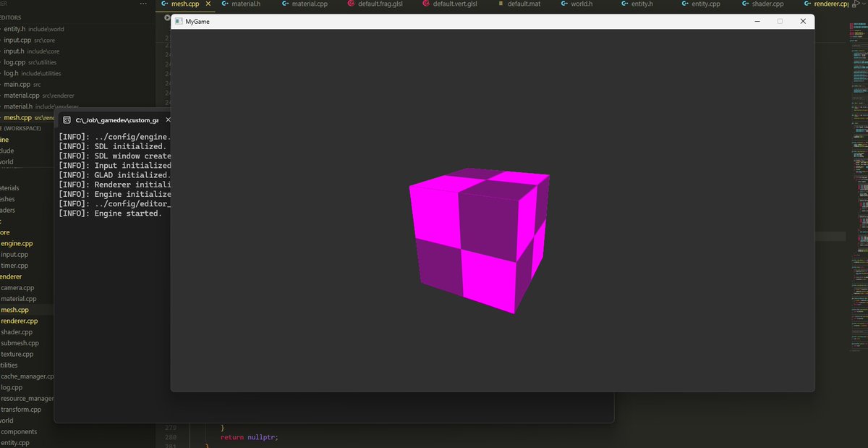
Task: Click the magenta checkered cube in MyGame
Action: click(480, 240)
